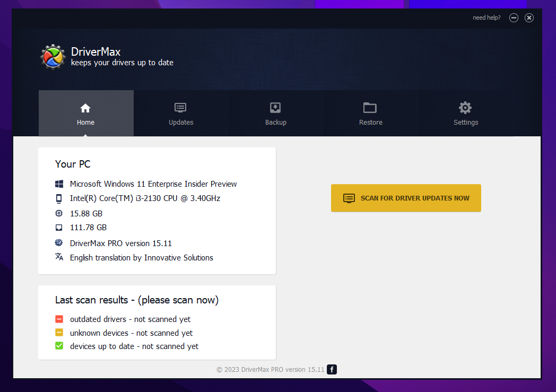Click the green devices up to date checkmark
The width and height of the screenshot is (556, 392).
[x=59, y=346]
